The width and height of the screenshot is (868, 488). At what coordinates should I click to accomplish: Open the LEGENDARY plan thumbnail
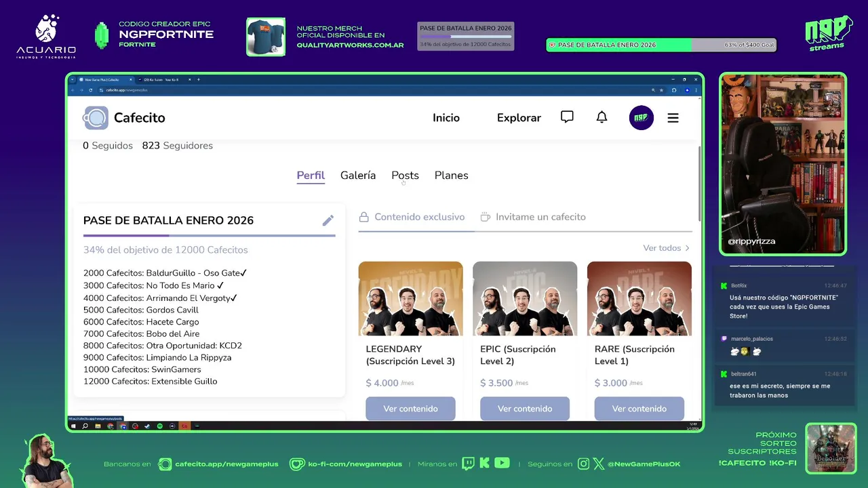[x=410, y=298]
